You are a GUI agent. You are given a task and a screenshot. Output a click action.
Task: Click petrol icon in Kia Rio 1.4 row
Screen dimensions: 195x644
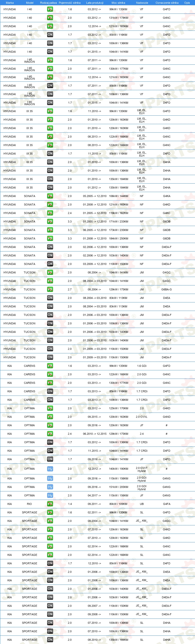point(50,504)
